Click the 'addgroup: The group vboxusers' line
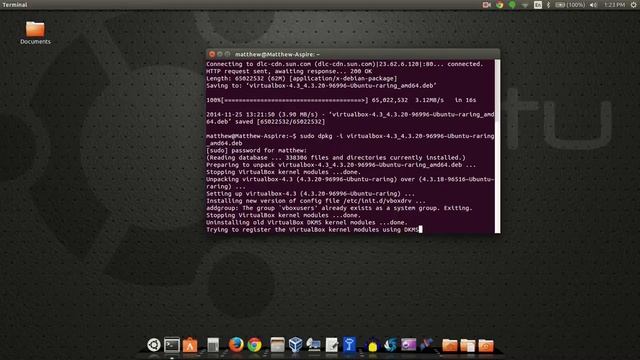This screenshot has height=360, width=640. click(x=339, y=208)
